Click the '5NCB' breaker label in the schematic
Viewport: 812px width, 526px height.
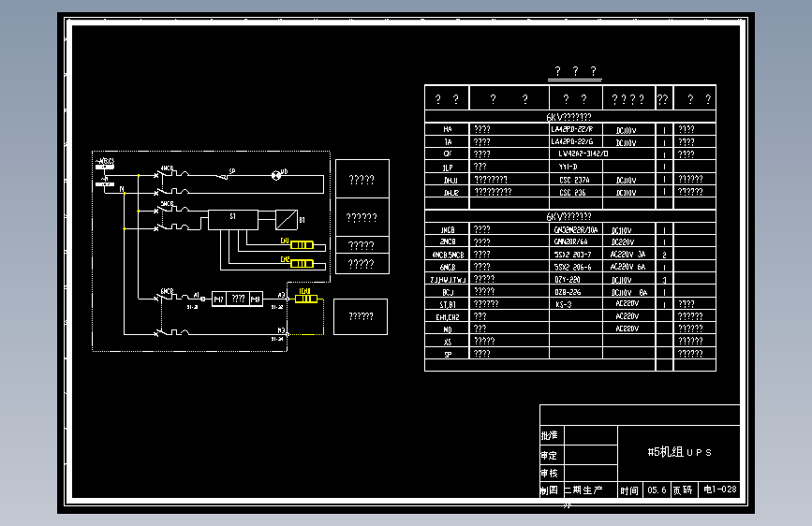167,203
